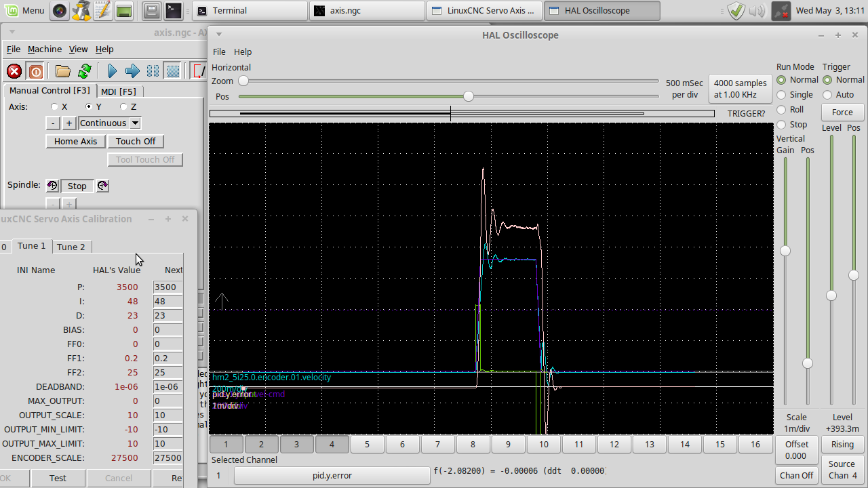
Task: Open the AXIS View menu
Action: (78, 49)
